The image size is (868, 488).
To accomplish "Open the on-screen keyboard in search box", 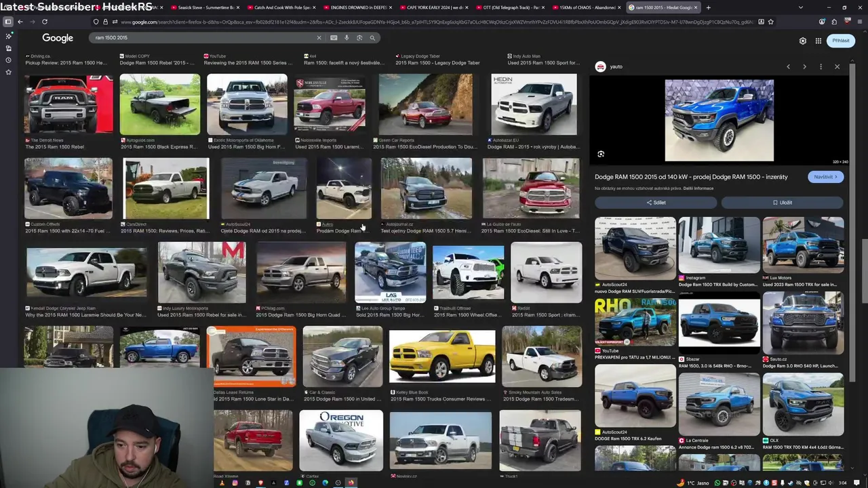I will click(x=334, y=38).
